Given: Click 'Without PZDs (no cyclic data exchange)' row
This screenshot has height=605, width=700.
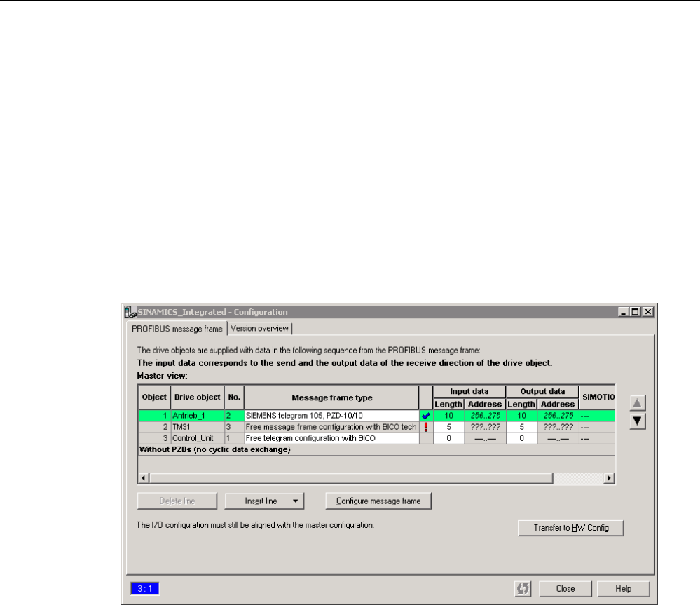Looking at the screenshot, I should [x=377, y=449].
